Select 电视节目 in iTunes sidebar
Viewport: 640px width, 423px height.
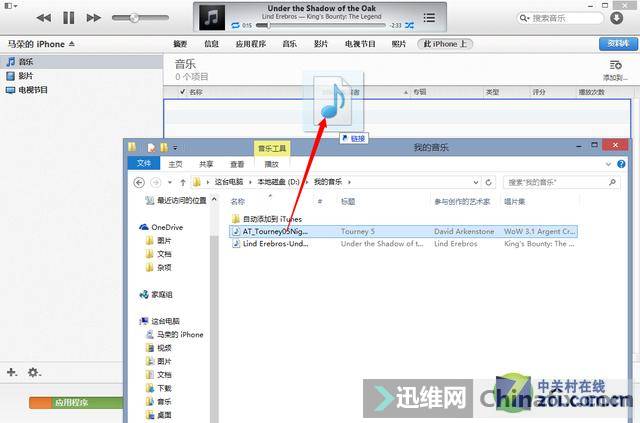coord(33,89)
